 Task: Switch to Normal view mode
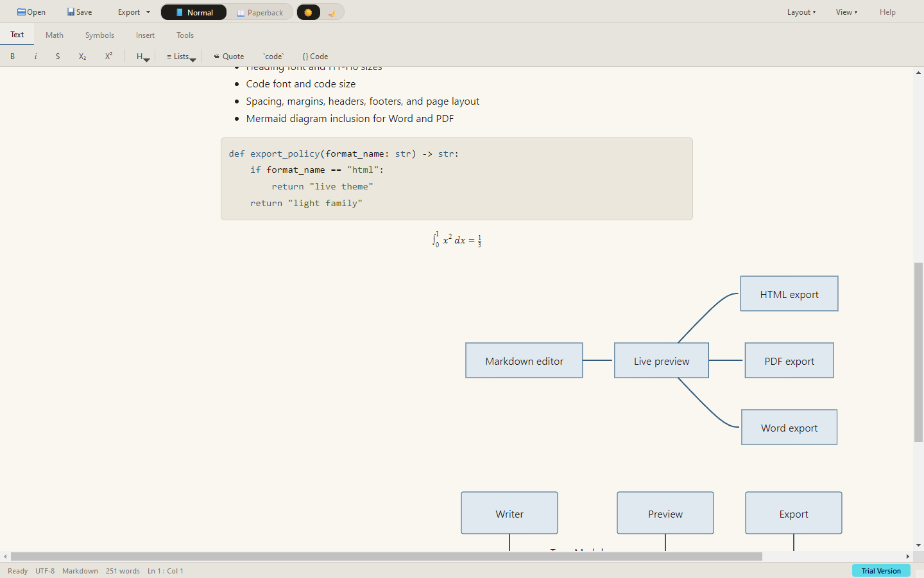[x=194, y=12]
